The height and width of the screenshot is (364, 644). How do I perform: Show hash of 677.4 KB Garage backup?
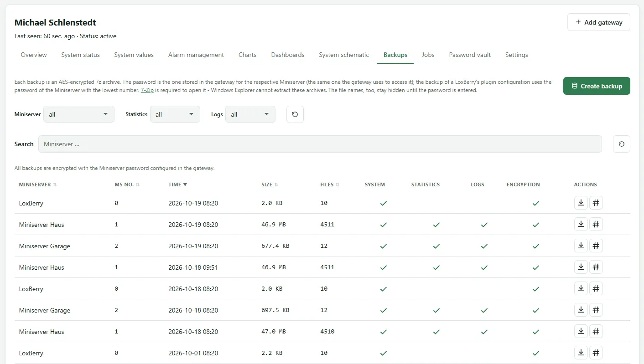click(596, 246)
